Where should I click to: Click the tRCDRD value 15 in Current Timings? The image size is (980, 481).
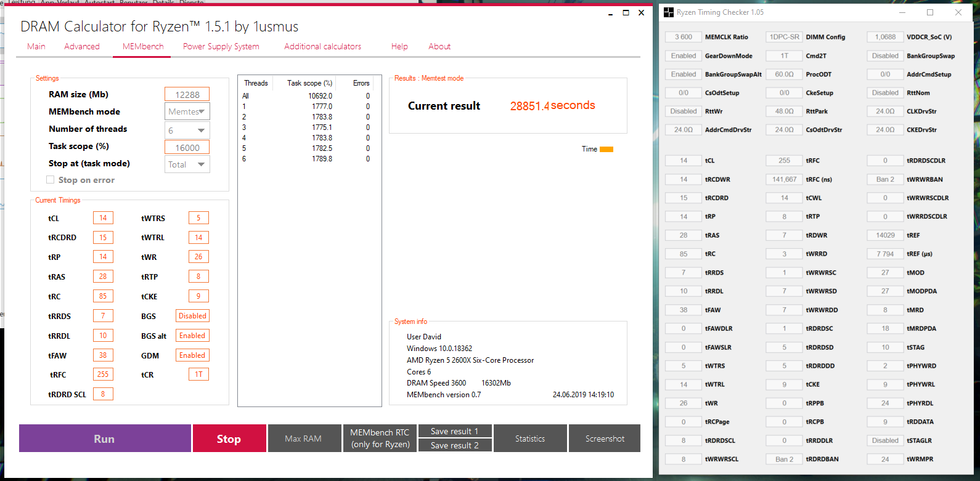click(103, 238)
